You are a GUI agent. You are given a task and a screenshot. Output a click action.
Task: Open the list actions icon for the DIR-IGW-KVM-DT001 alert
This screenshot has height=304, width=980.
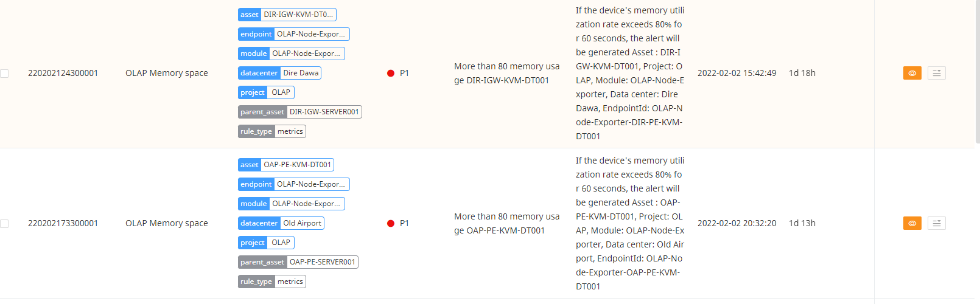[936, 73]
